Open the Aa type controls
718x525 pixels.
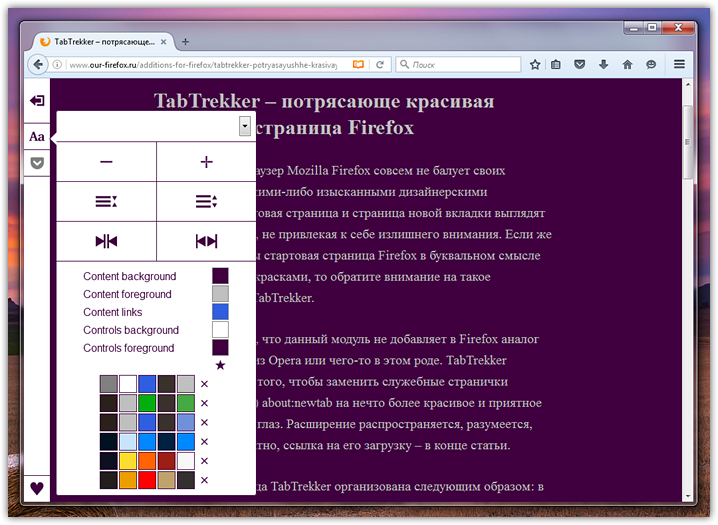37,136
